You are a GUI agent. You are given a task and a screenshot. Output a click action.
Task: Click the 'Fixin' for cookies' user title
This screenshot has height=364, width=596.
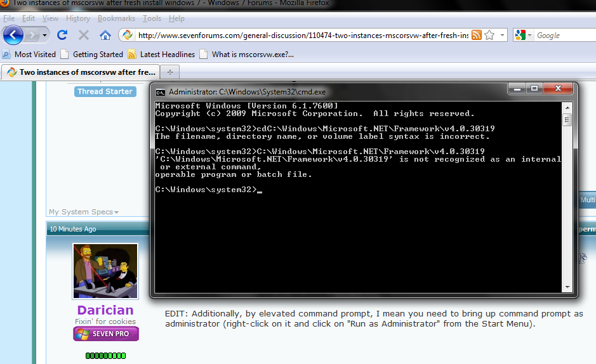point(105,322)
